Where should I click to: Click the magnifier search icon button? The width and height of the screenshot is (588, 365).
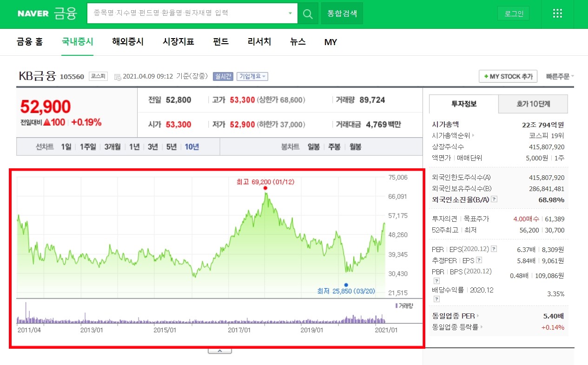click(x=308, y=13)
